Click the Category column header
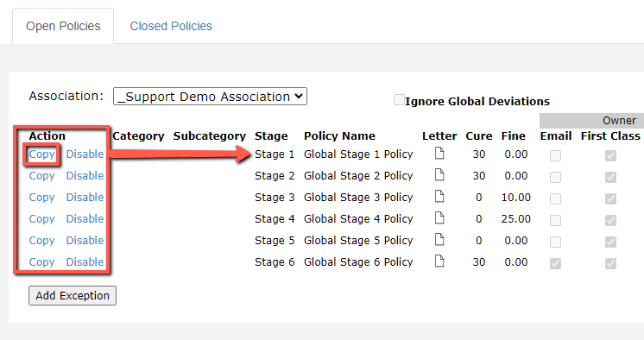644x340 pixels. 138,136
